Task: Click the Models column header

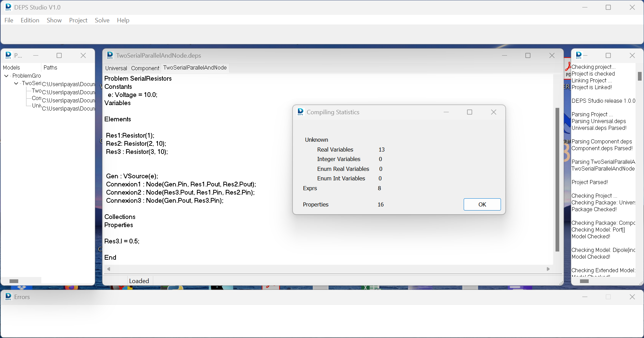Action: pyautogui.click(x=21, y=67)
